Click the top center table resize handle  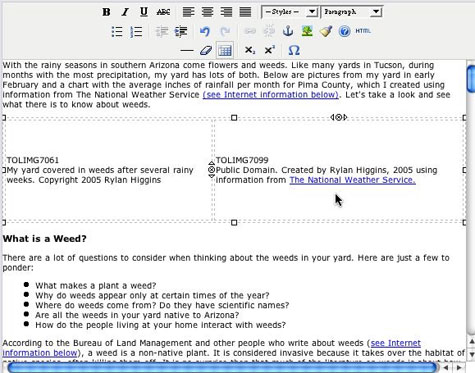click(x=234, y=118)
